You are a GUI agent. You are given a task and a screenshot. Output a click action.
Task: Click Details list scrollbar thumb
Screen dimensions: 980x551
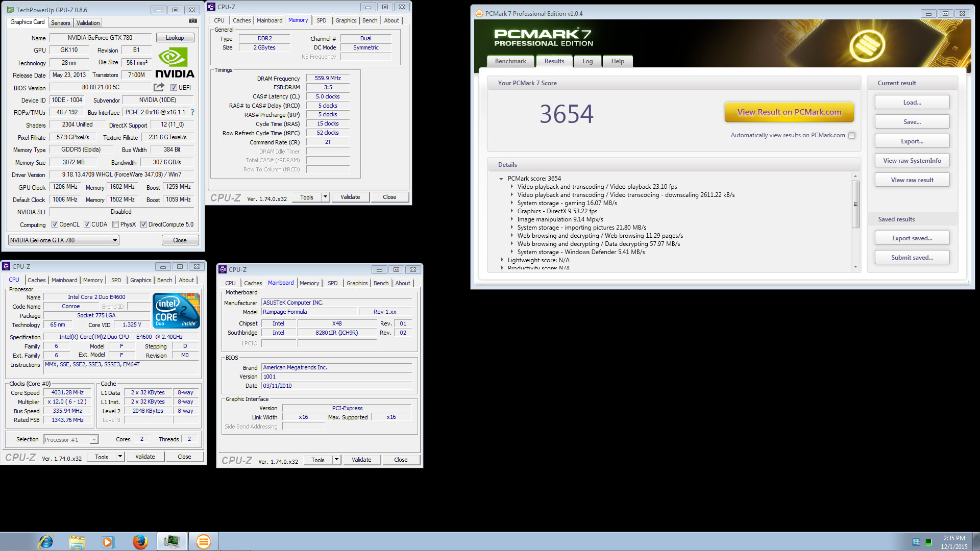855,204
